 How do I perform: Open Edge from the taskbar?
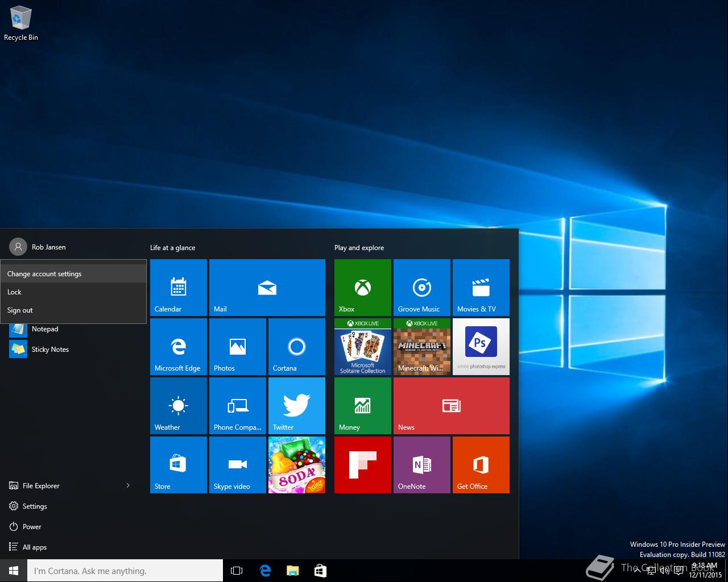[x=265, y=571]
